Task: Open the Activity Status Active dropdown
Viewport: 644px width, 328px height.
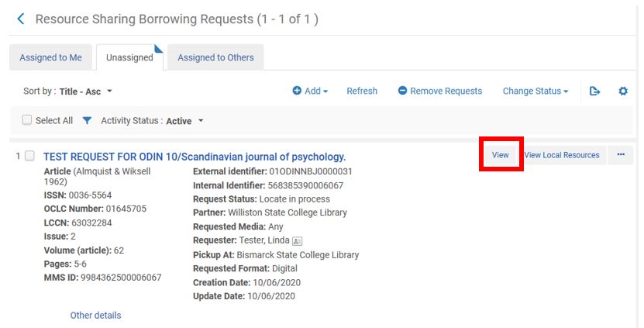Action: tap(153, 121)
